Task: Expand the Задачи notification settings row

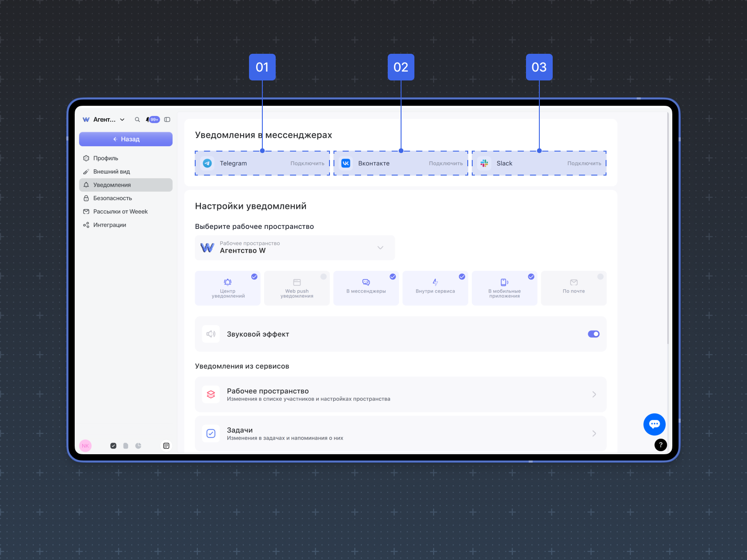Action: click(401, 433)
